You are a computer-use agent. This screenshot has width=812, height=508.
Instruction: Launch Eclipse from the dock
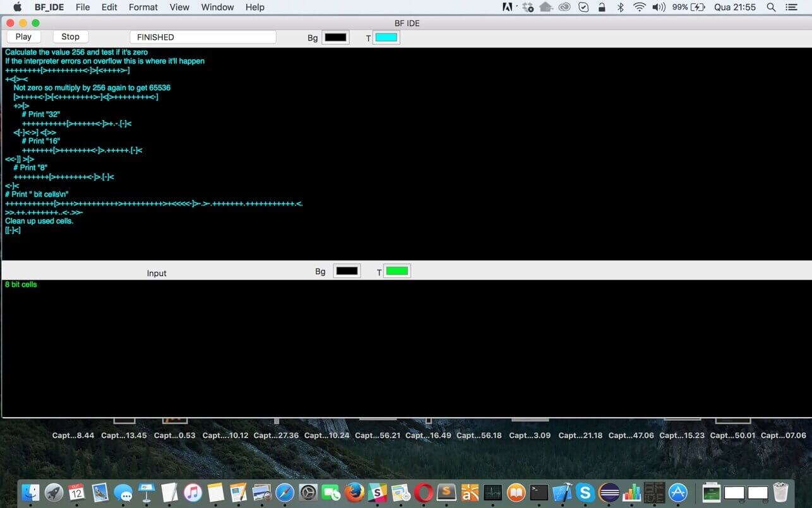pyautogui.click(x=609, y=492)
